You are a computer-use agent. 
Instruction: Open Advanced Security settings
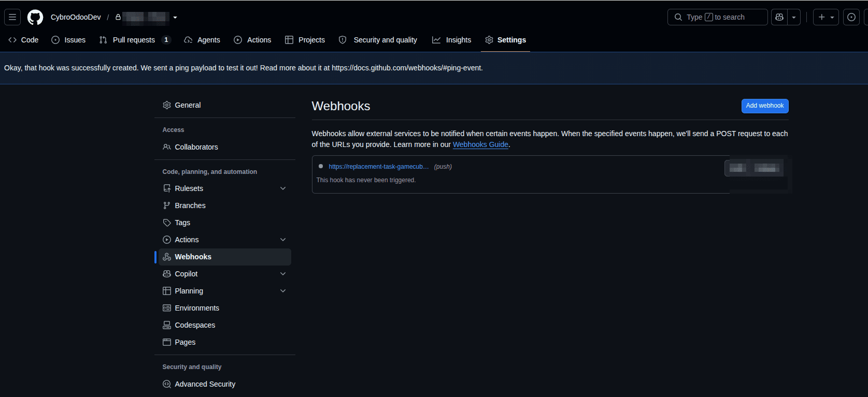click(x=225, y=384)
